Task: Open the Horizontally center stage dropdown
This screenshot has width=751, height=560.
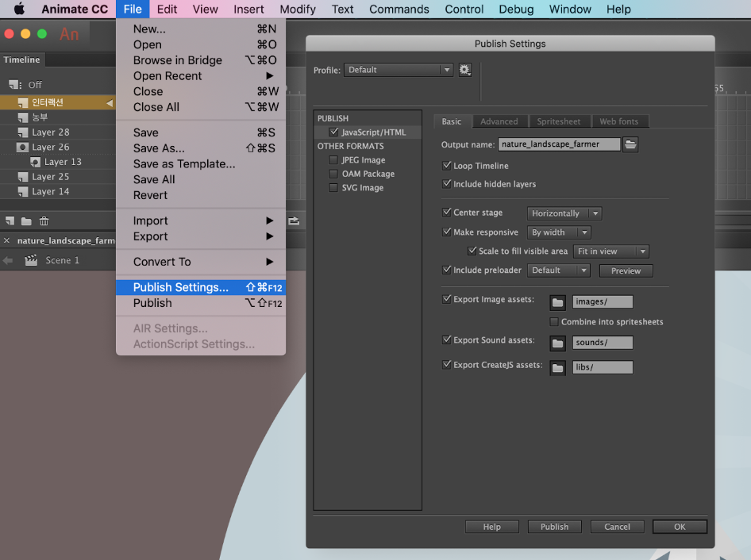Action: pyautogui.click(x=564, y=213)
